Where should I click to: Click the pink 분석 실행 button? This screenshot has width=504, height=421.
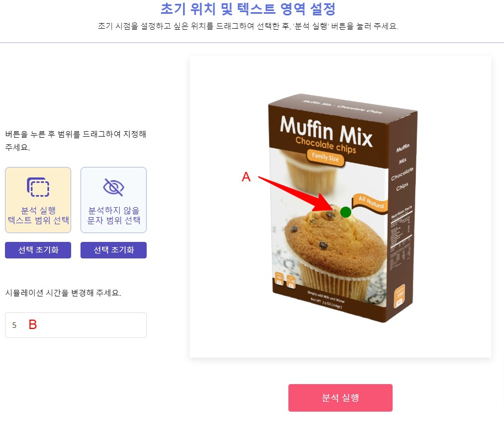[x=340, y=397]
